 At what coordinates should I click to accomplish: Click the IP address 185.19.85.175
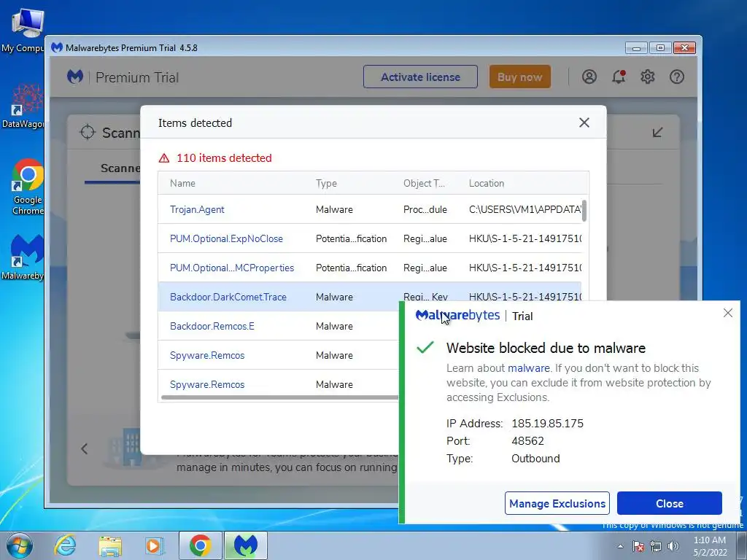click(x=547, y=424)
